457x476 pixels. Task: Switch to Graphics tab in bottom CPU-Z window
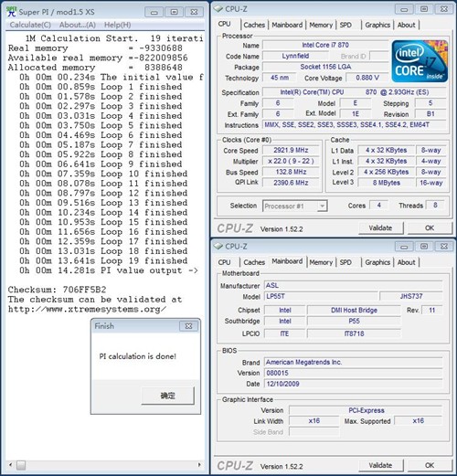pyautogui.click(x=377, y=262)
